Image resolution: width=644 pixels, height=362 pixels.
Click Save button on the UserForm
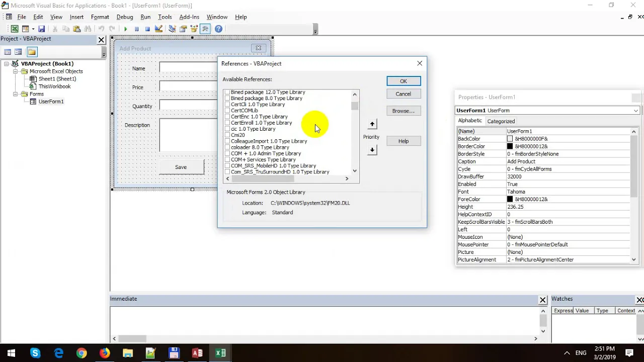[181, 167]
